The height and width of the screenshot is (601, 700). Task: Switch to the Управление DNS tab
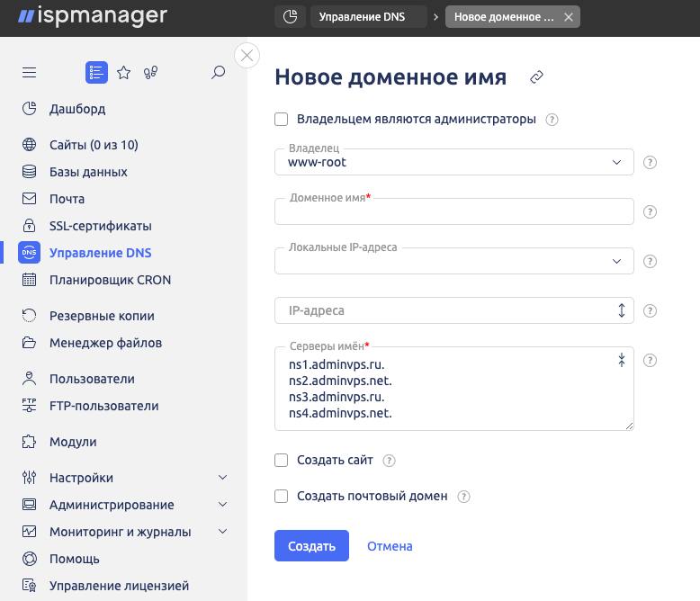pyautogui.click(x=367, y=17)
